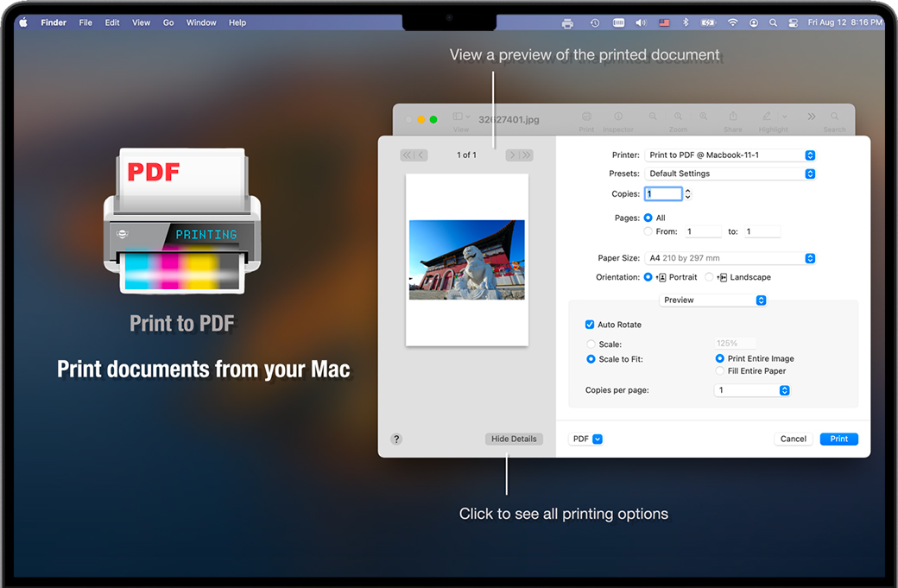Click the Copies input field
This screenshot has height=588, width=898.
663,194
